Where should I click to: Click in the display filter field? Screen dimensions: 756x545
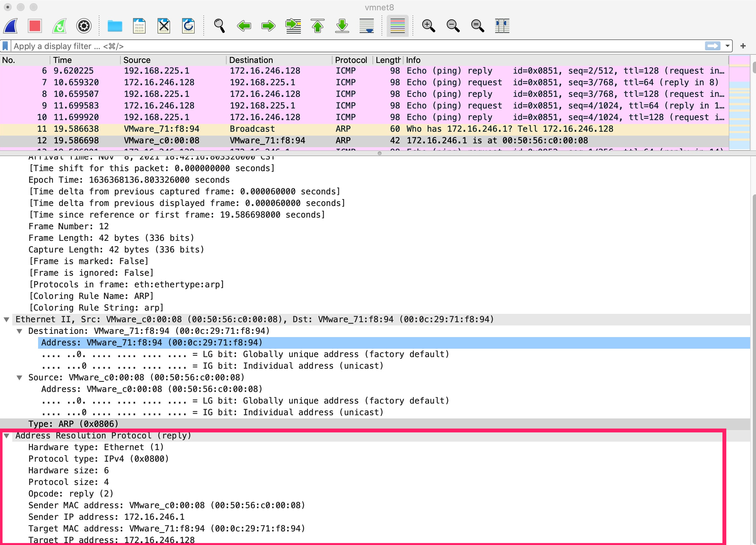pos(333,46)
